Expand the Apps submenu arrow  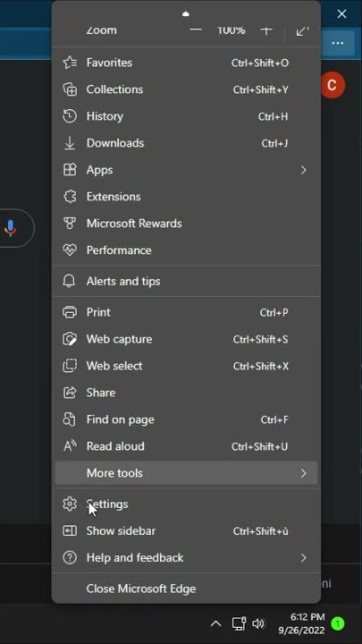303,170
